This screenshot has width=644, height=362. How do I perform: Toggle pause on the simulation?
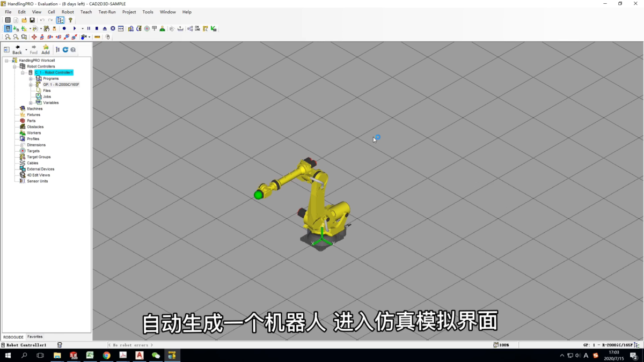(x=89, y=28)
